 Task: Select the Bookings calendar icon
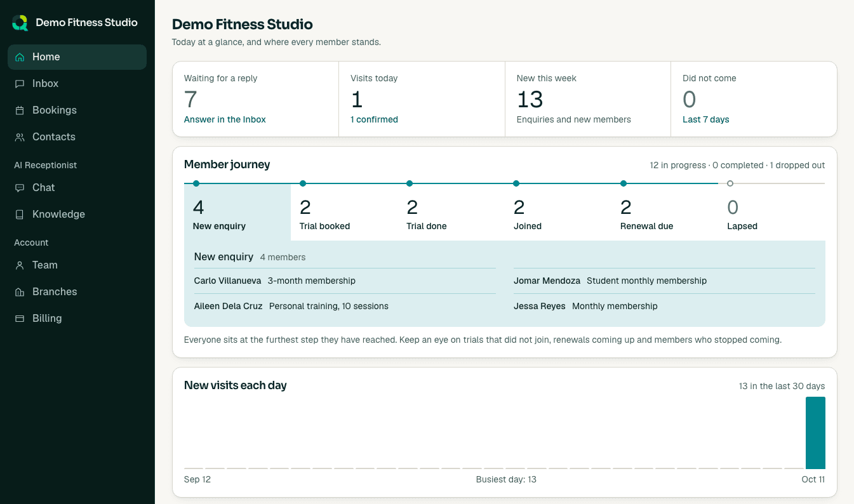tap(20, 110)
